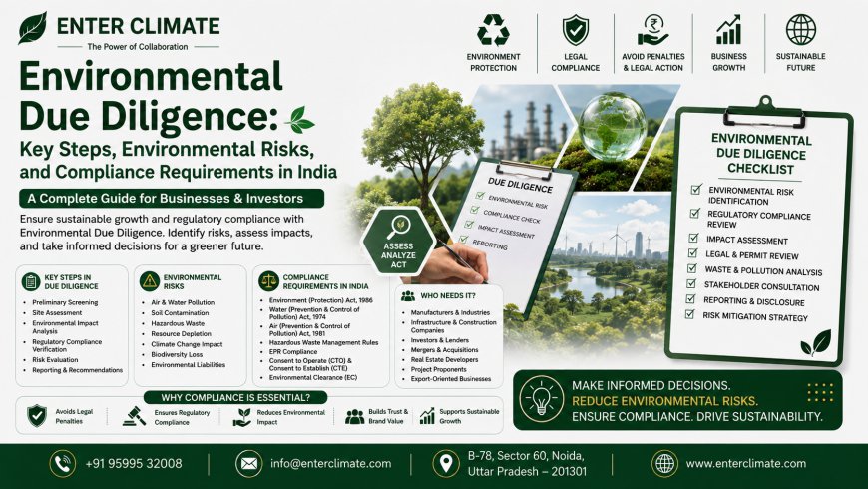Image resolution: width=868 pixels, height=489 pixels.
Task: Check Risk Mitigation Strategy checkbox
Action: pyautogui.click(x=689, y=314)
